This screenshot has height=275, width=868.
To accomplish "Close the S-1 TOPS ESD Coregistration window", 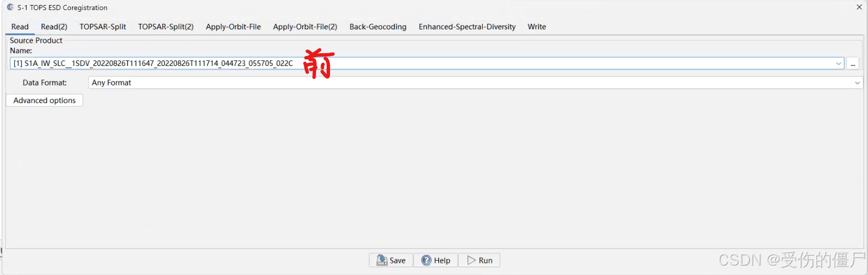I will click(x=859, y=7).
